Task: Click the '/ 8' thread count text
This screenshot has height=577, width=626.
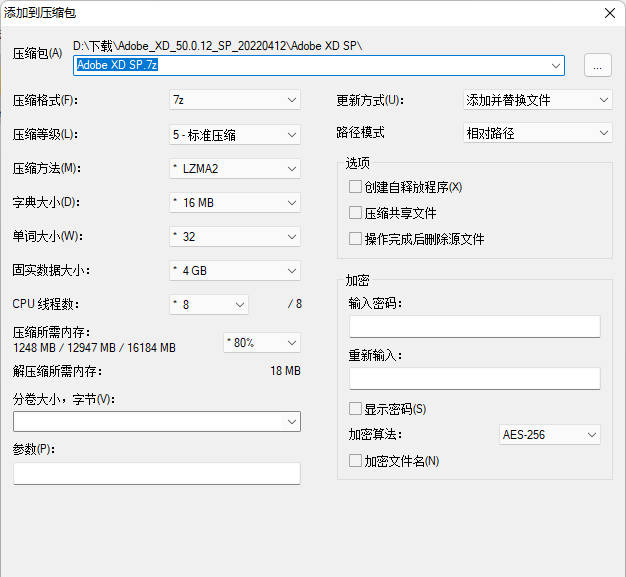Action: point(295,304)
